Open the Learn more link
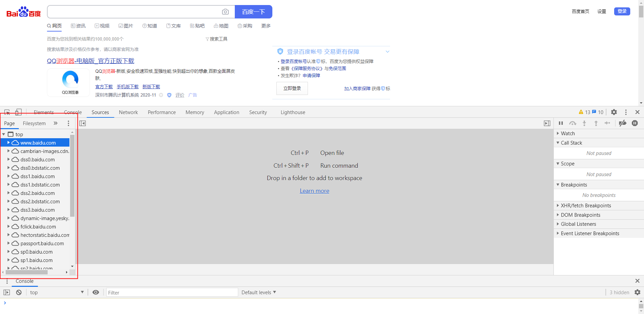The image size is (644, 314). click(x=314, y=191)
